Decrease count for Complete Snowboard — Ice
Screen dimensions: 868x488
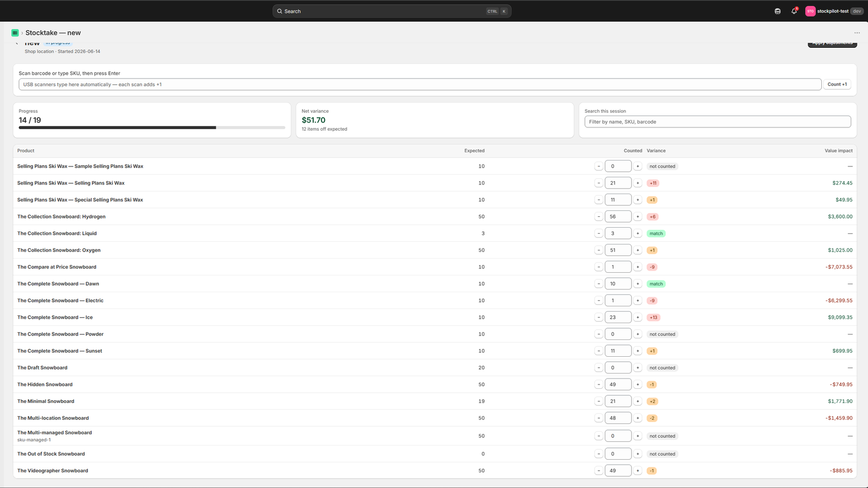(598, 317)
